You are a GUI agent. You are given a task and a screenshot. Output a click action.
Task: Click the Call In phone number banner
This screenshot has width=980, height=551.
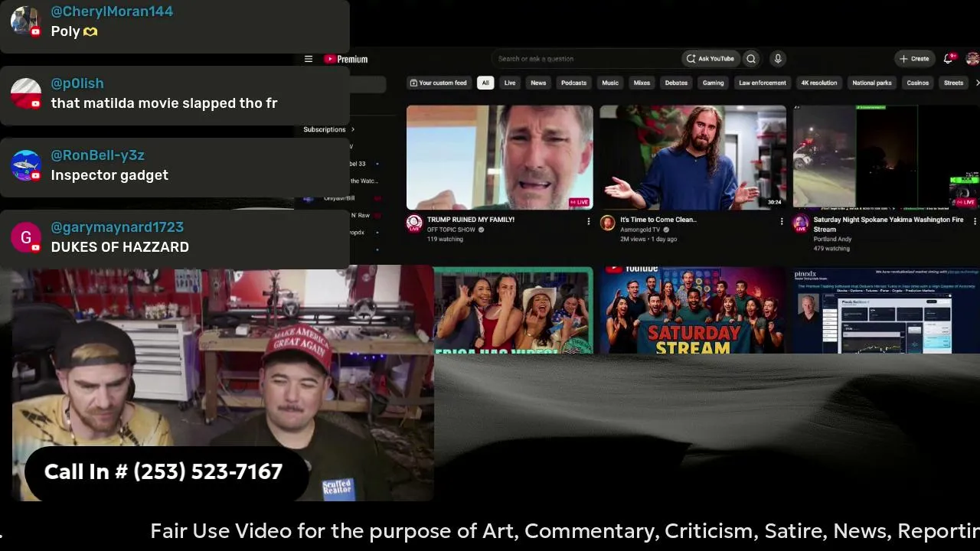coord(166,471)
